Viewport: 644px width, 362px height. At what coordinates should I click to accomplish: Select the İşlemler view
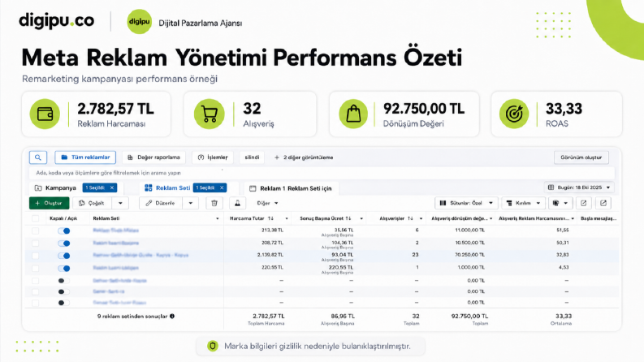point(213,157)
